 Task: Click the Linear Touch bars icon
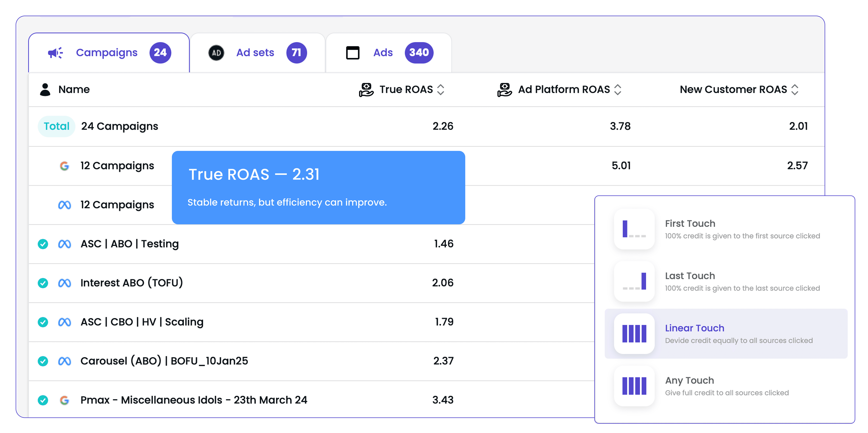tap(634, 334)
